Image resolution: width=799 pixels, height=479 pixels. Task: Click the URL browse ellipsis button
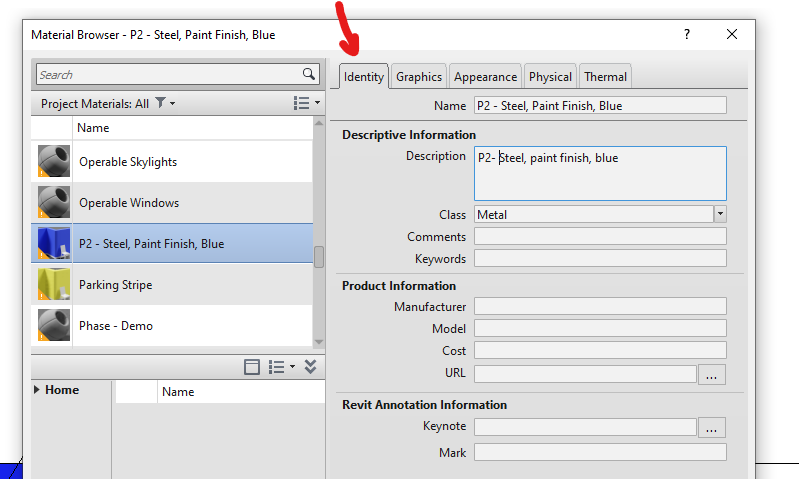[x=711, y=374]
